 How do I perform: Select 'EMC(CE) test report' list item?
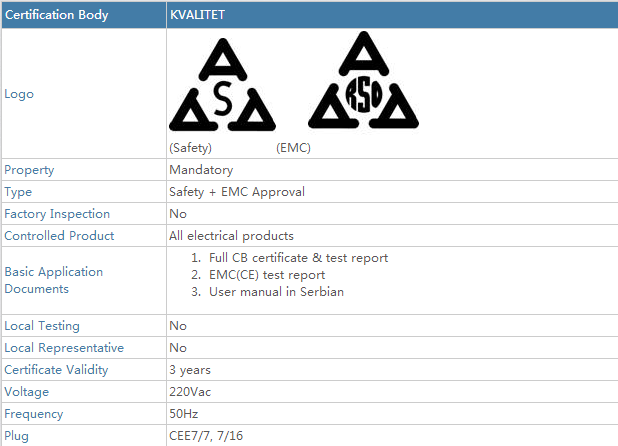(x=267, y=275)
